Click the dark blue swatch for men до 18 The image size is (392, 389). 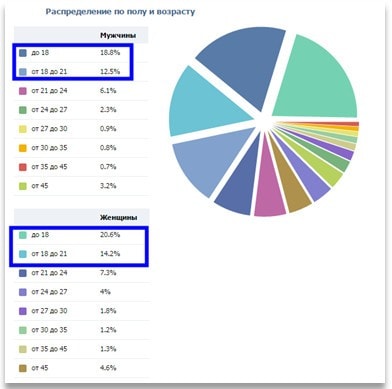23,53
